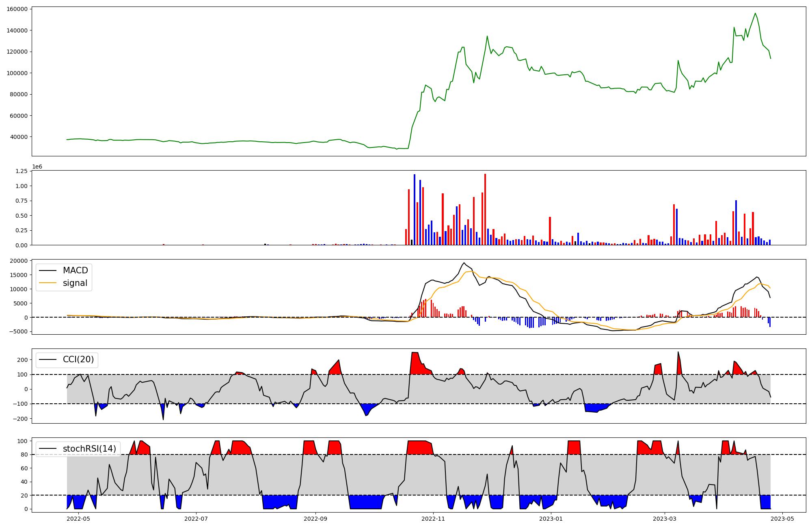Click the 80000 price axis label
This screenshot has width=812, height=528.
tap(19, 94)
